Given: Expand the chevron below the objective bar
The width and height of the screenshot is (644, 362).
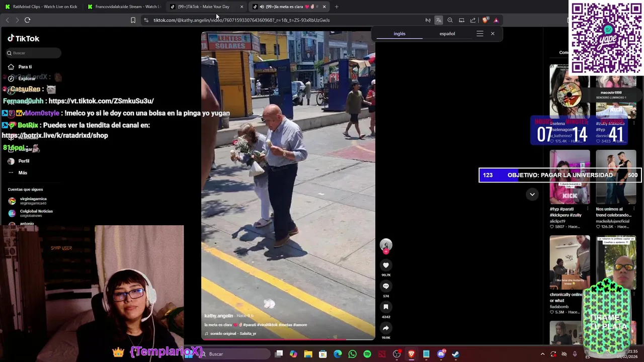Looking at the screenshot, I should [x=532, y=194].
